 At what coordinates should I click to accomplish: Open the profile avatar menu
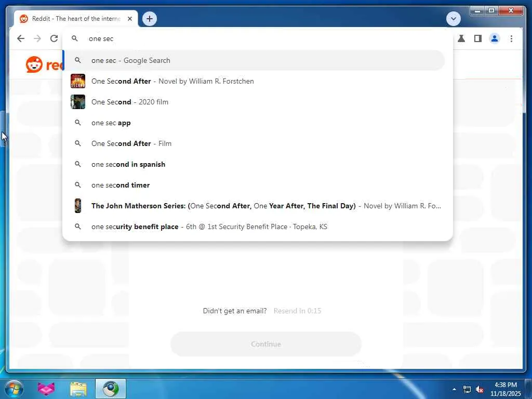click(495, 38)
